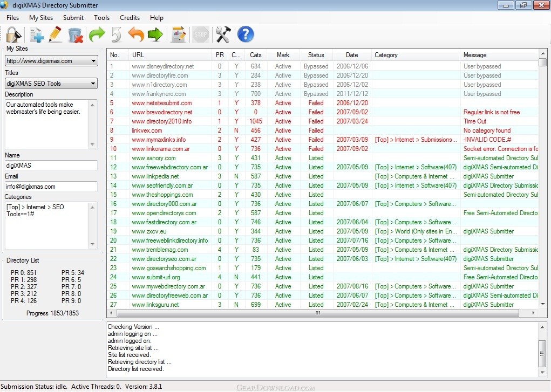Open the wrench and hammer tools icon
Screen dimensions: 551x392
click(x=223, y=35)
